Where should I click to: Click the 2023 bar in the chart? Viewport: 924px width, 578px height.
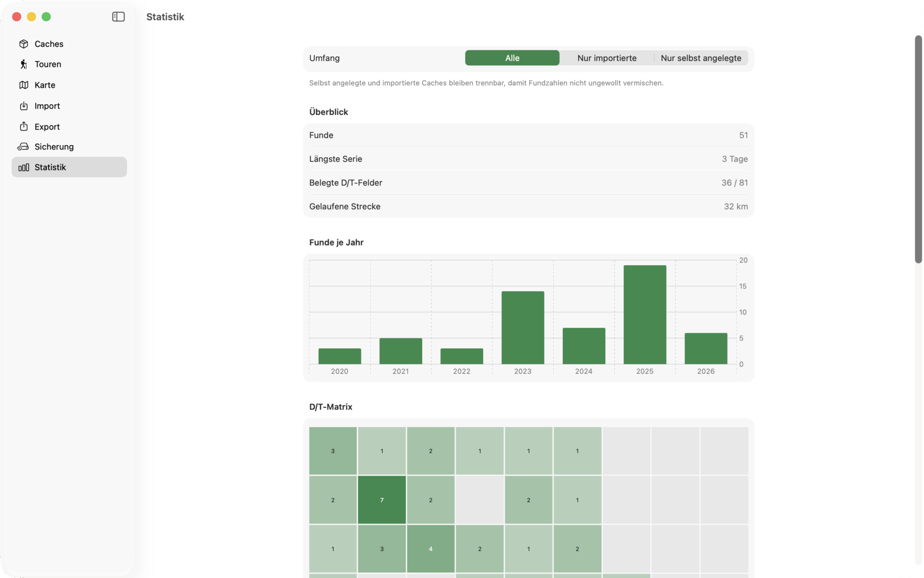click(523, 328)
